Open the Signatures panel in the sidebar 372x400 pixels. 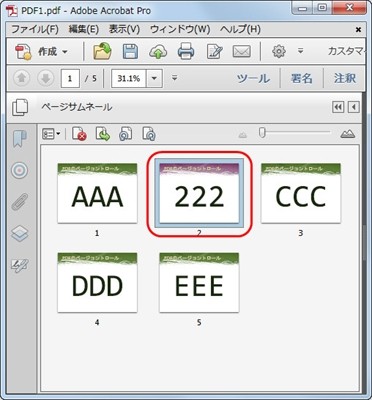click(20, 265)
